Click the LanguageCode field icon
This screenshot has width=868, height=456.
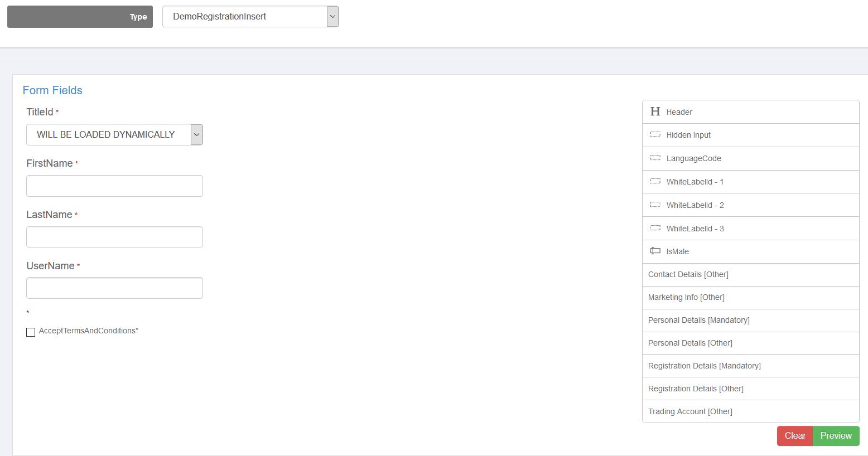[655, 158]
